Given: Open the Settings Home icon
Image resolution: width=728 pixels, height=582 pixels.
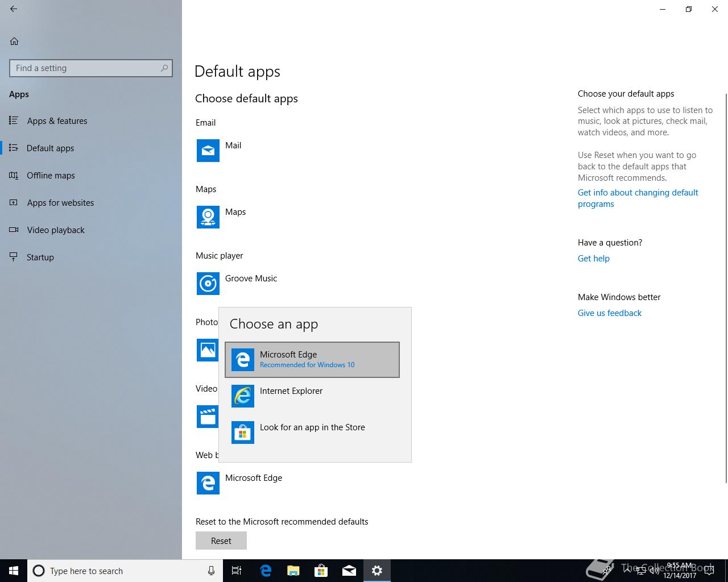Looking at the screenshot, I should 14,41.
